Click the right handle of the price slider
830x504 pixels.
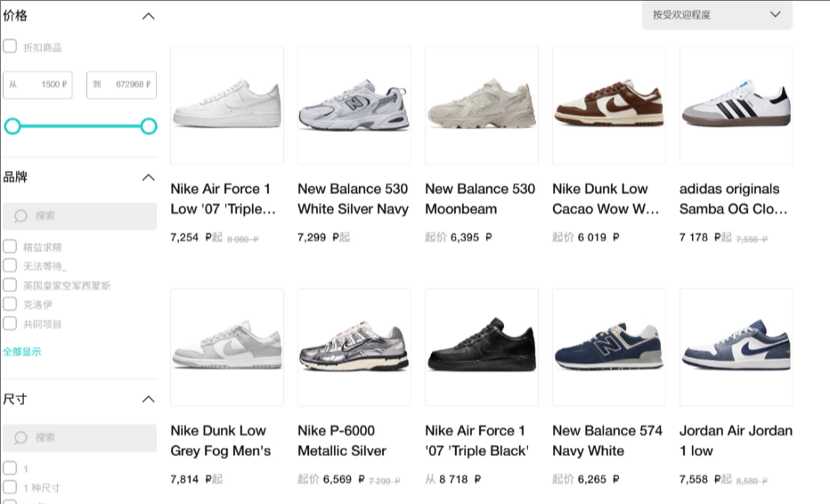[149, 126]
